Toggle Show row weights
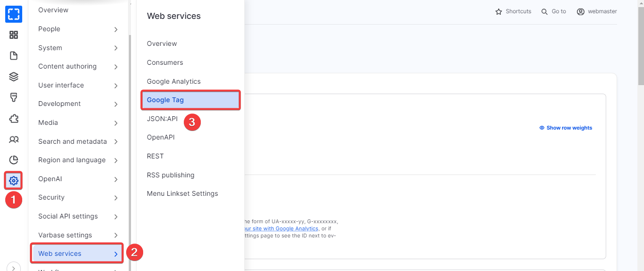This screenshot has width=644, height=271. (x=566, y=128)
